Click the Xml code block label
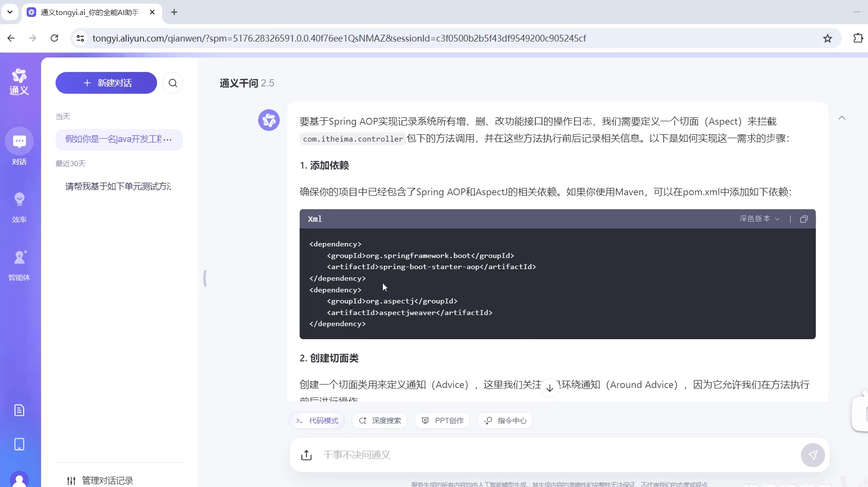This screenshot has height=487, width=868. point(315,219)
